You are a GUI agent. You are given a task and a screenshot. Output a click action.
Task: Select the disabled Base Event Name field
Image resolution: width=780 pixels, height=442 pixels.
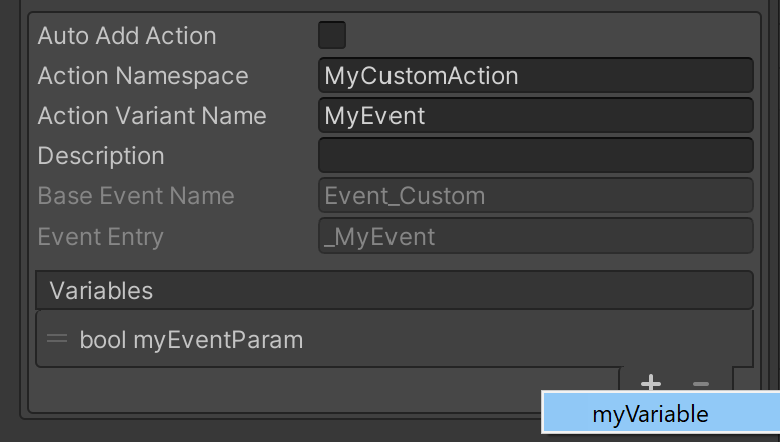[536, 195]
